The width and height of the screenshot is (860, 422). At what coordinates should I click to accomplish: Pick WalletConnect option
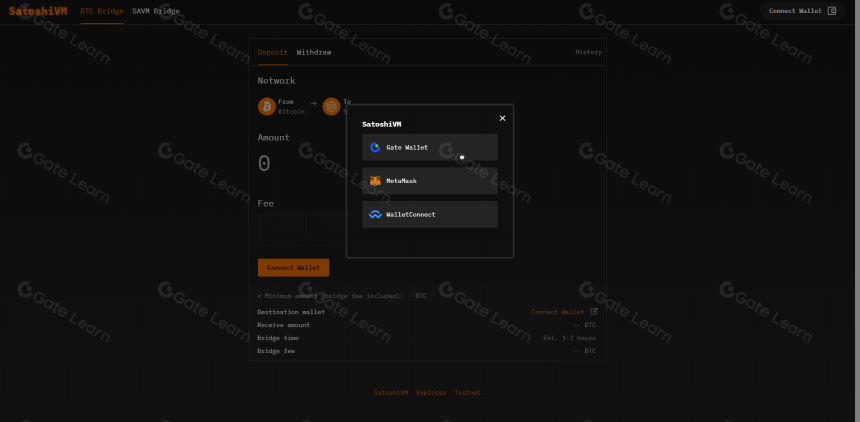pos(429,214)
